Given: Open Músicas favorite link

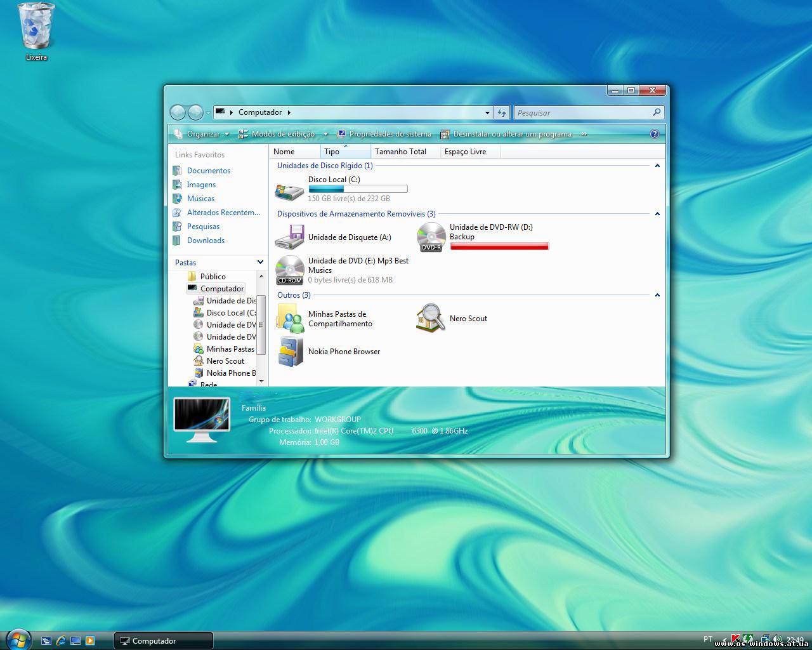Looking at the screenshot, I should coord(194,199).
